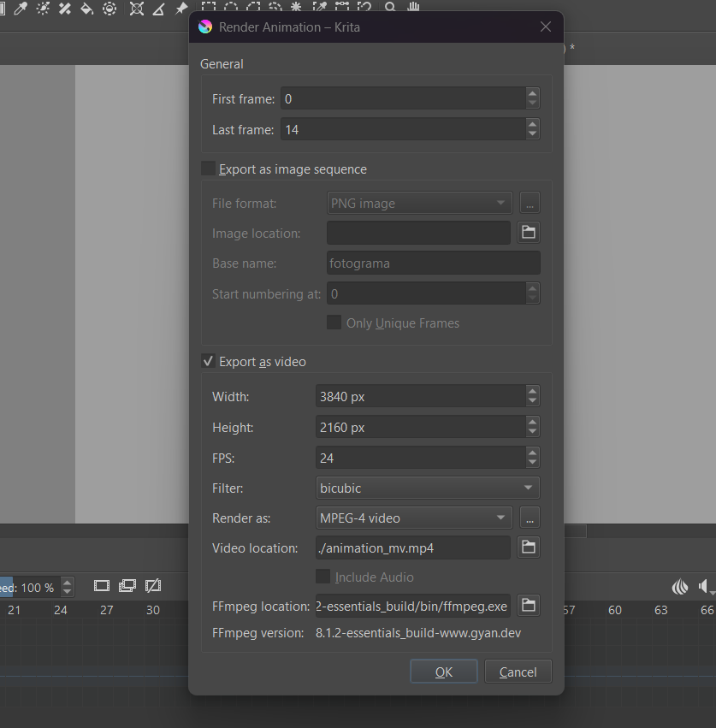
Task: Open PNG file format options ellipsis button
Action: 530,203
